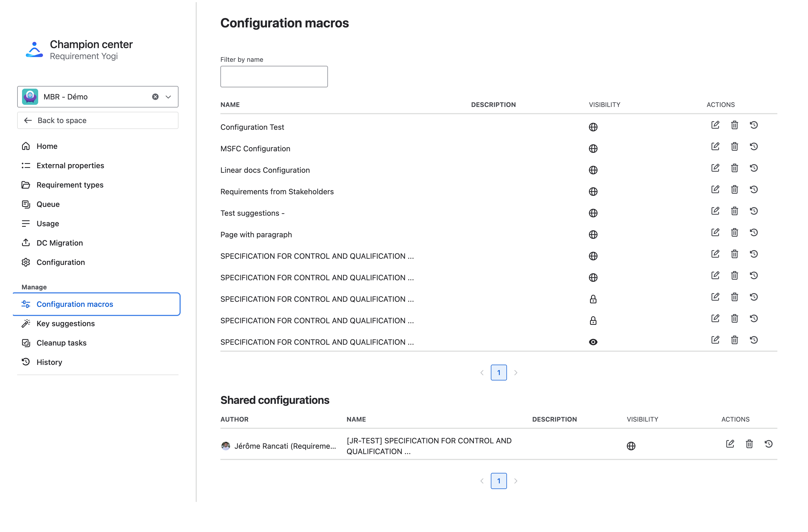This screenshot has width=808, height=532.
Task: View the History section in the sidebar
Action: tap(49, 362)
